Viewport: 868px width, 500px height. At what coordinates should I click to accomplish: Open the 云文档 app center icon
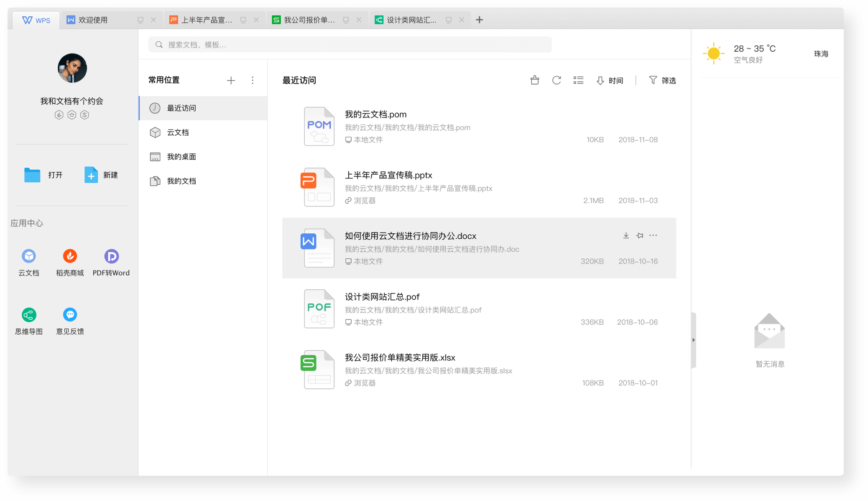coord(29,256)
